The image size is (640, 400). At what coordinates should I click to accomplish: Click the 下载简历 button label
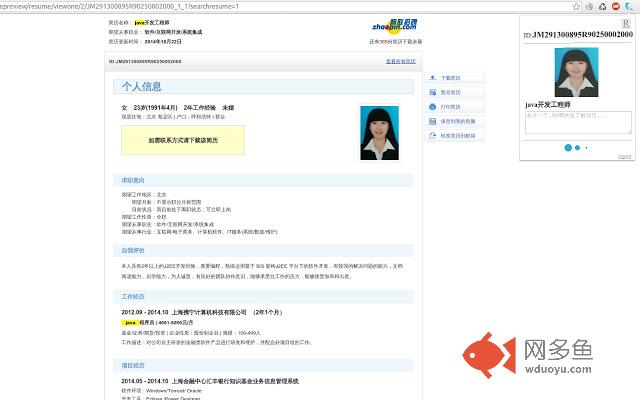pos(450,78)
